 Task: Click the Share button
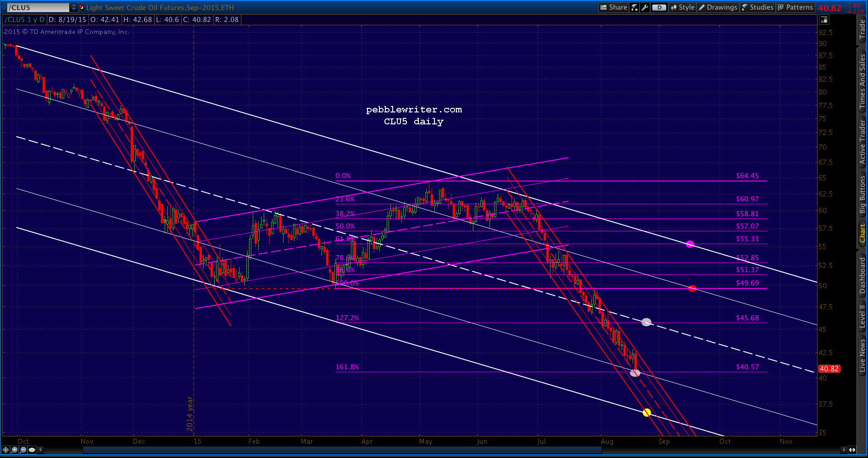(614, 7)
